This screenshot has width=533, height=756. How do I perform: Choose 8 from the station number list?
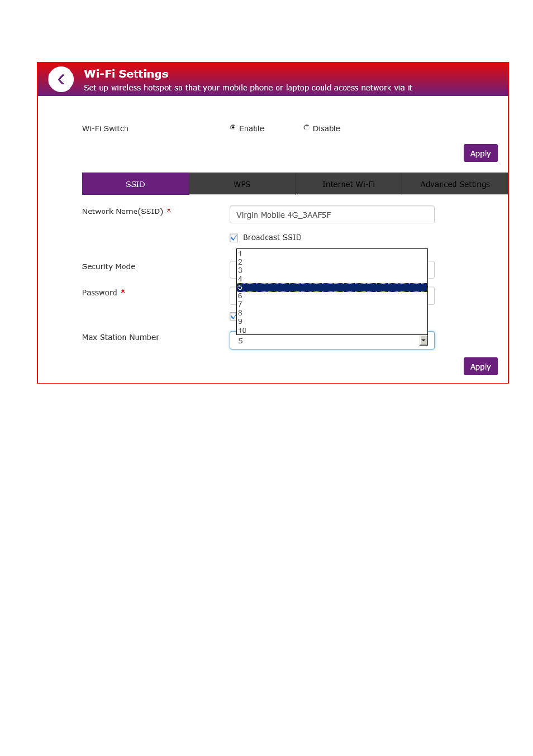(331, 313)
